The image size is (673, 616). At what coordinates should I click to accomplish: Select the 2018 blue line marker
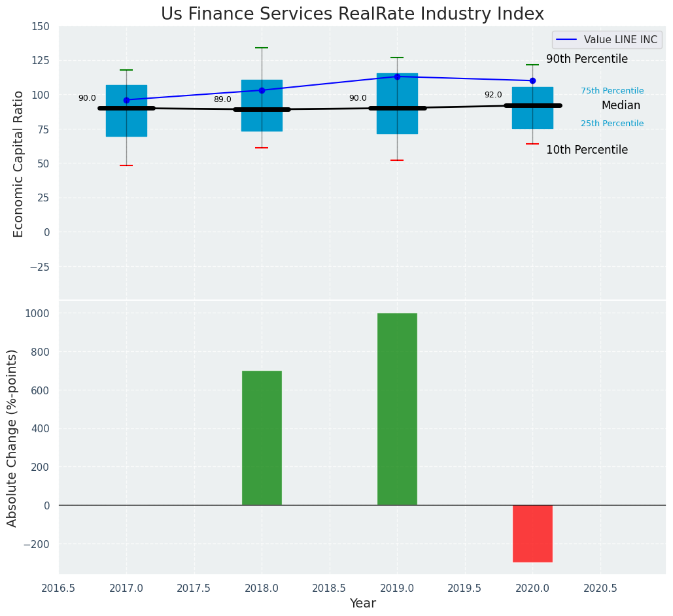262,90
